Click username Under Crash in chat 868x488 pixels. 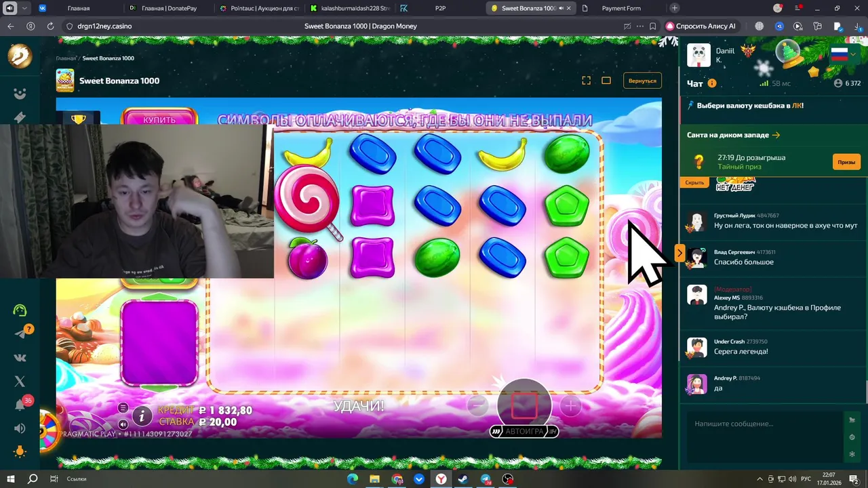click(x=729, y=342)
